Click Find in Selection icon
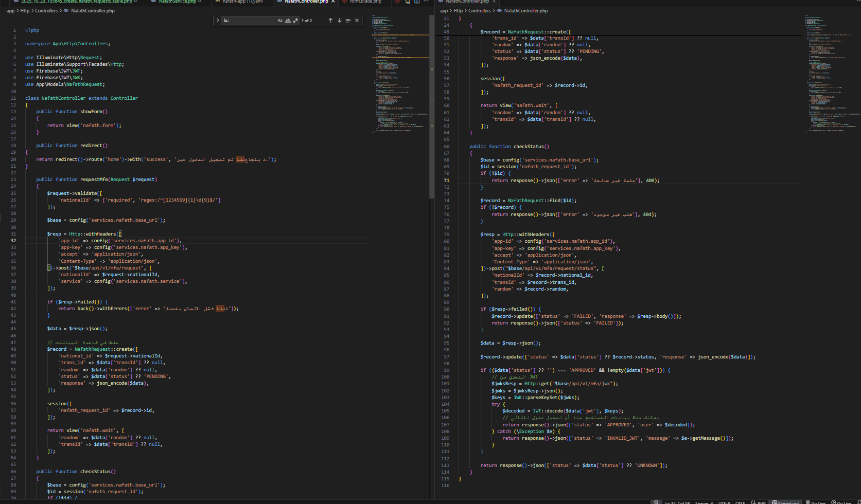This screenshot has width=861, height=504. 348,21
